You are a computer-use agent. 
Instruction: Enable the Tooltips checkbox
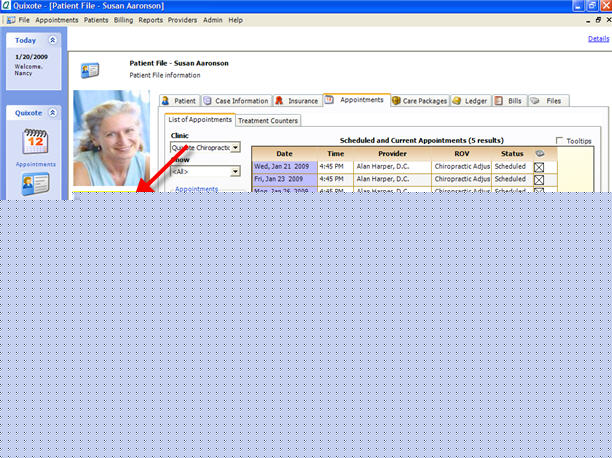pos(559,140)
